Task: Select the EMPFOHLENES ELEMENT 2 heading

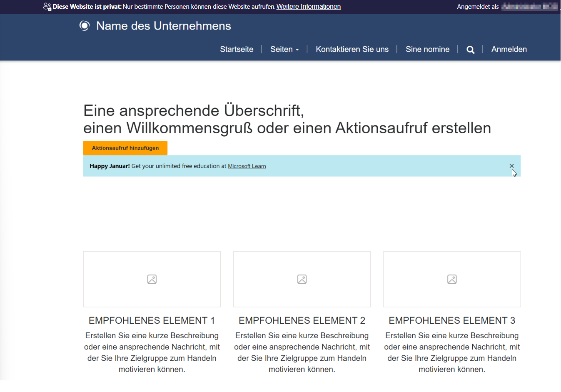Action: coord(302,320)
